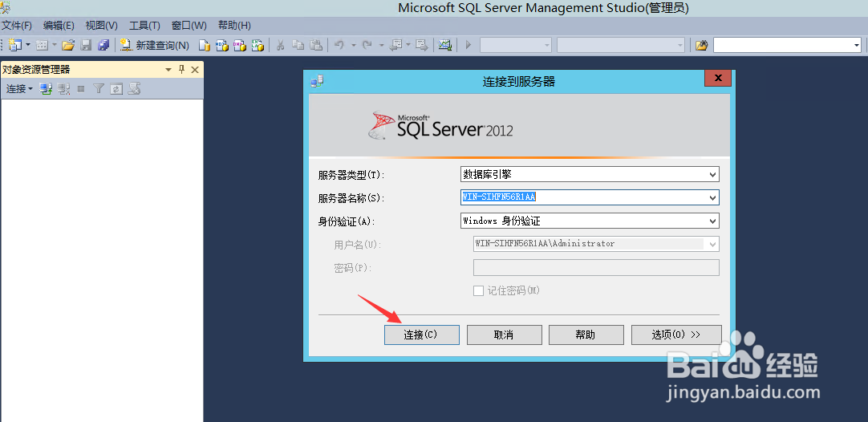Click the Connect Object Explorer icon
This screenshot has width=868, height=422.
point(46,88)
